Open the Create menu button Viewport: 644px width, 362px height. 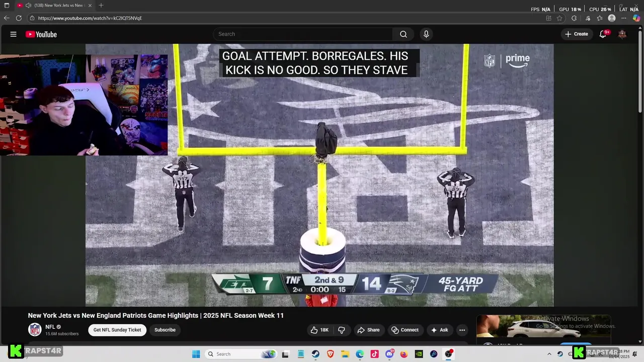pyautogui.click(x=577, y=34)
